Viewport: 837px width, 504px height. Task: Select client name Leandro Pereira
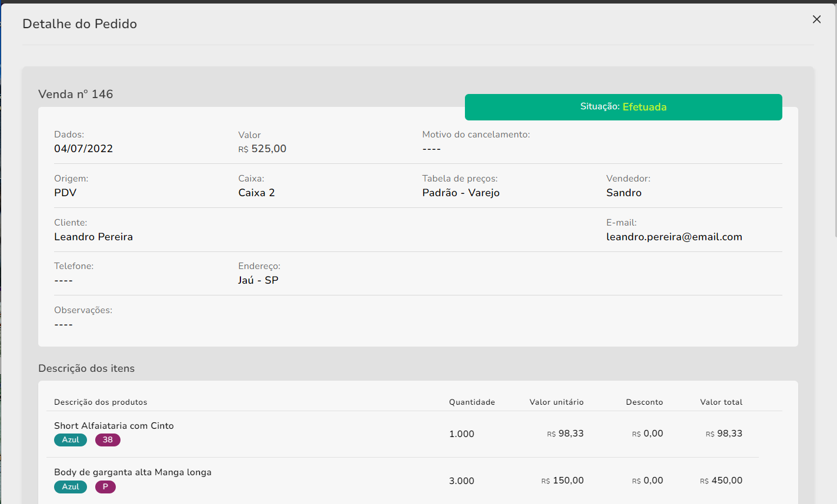click(x=93, y=237)
